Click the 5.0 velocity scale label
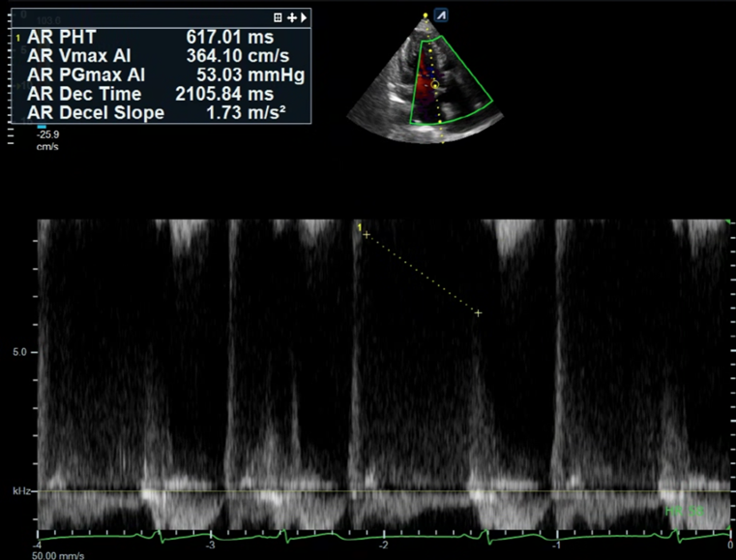The height and width of the screenshot is (560, 736). [18, 352]
